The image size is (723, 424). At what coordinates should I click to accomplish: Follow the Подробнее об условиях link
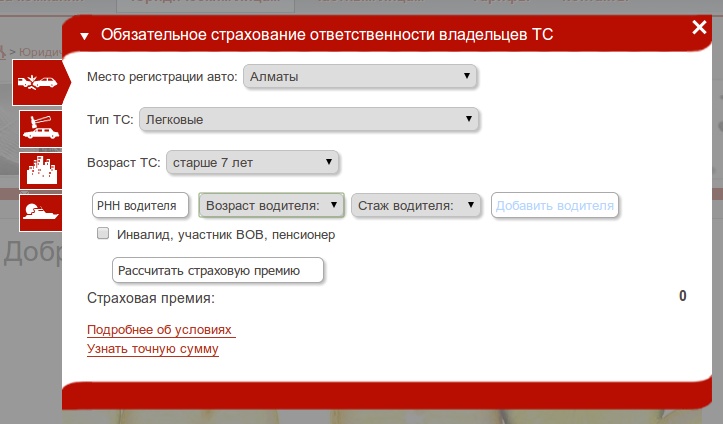pos(160,330)
